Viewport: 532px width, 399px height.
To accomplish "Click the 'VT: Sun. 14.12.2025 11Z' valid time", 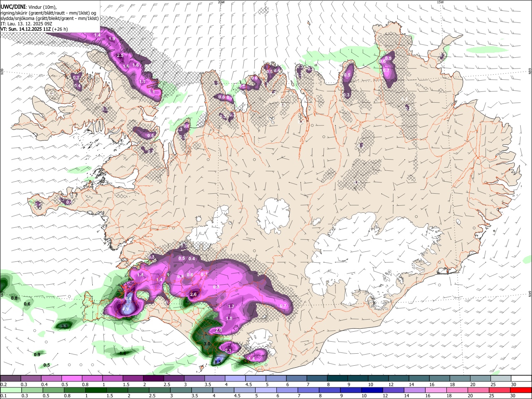I will [26, 30].
